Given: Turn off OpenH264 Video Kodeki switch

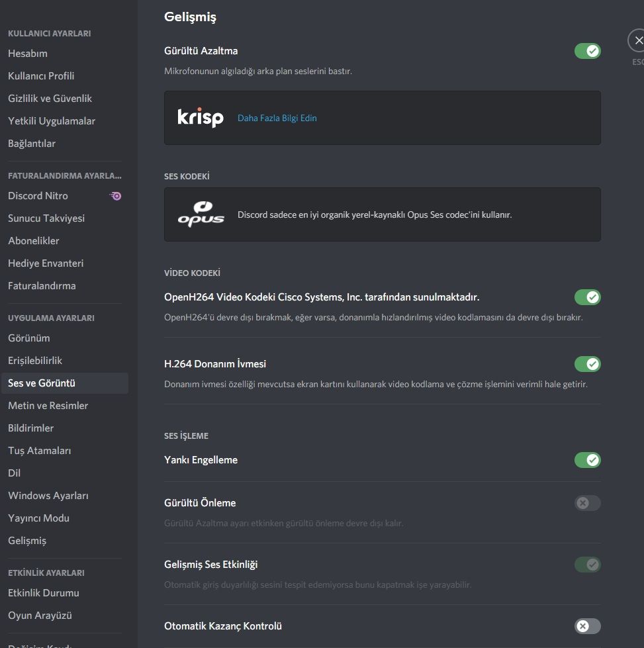Looking at the screenshot, I should coord(587,297).
